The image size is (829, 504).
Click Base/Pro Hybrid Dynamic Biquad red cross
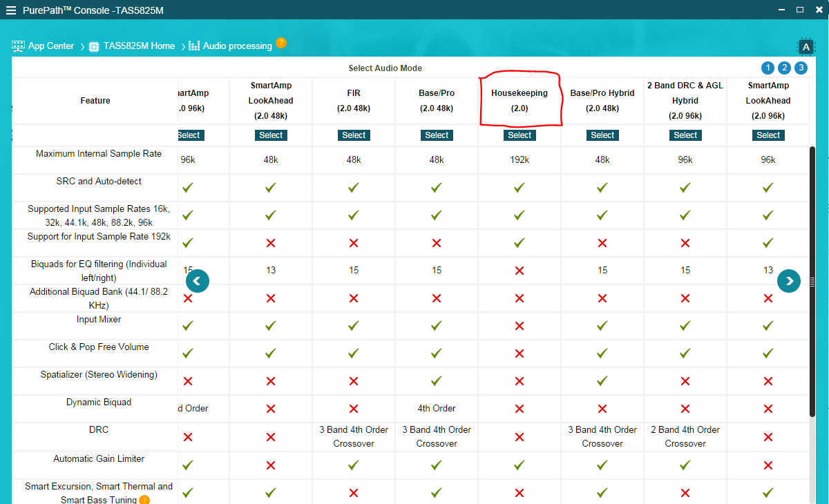point(602,409)
